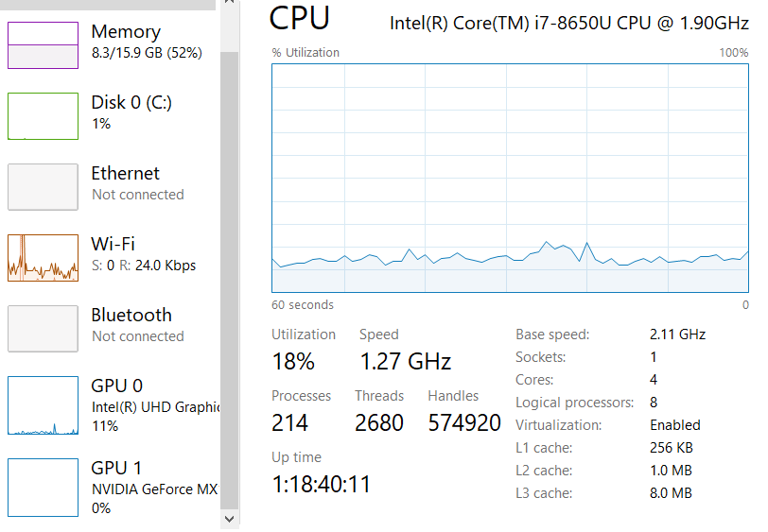Select the Intel(R) UHD Graphics GPU label

point(154,407)
